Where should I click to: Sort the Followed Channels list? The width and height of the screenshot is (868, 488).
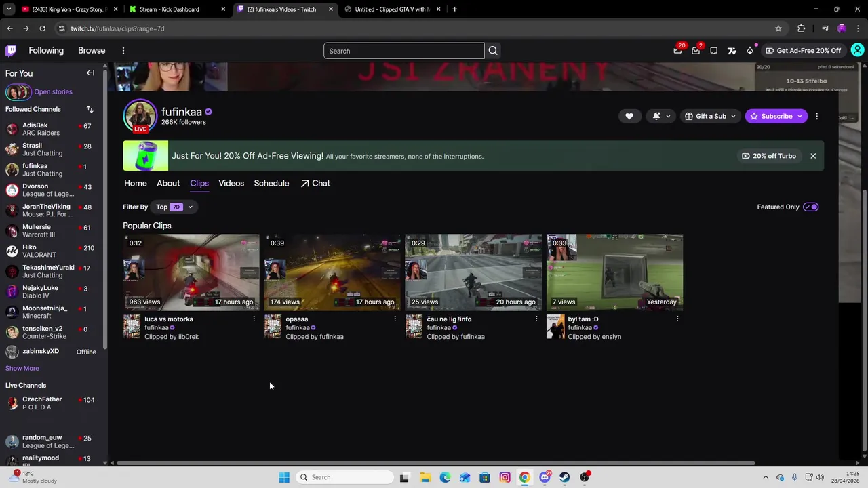(90, 109)
